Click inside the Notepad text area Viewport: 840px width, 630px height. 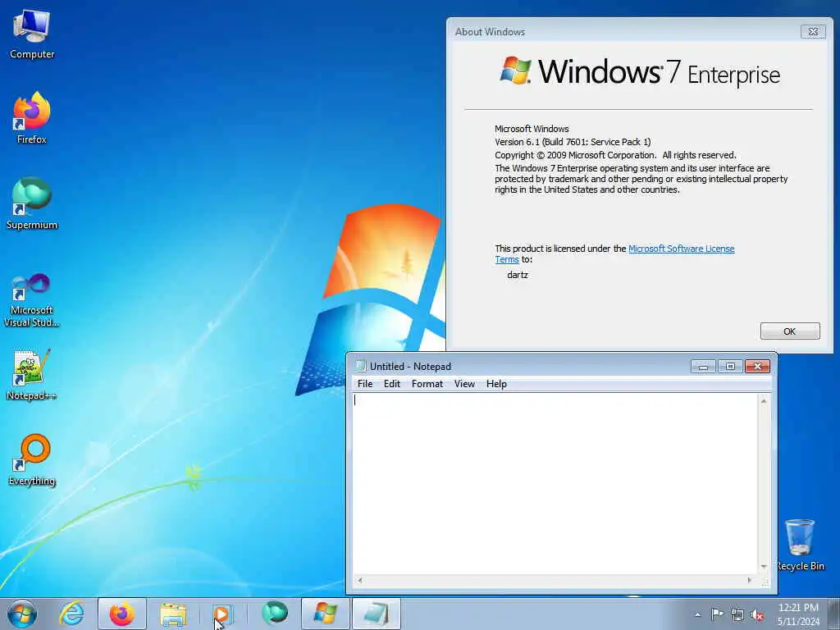(555, 484)
